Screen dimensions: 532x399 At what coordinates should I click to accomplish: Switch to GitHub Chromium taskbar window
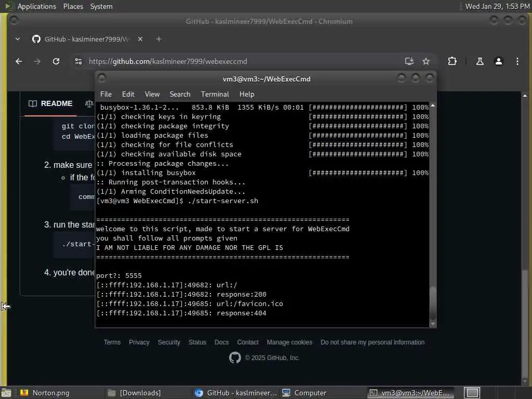point(236,393)
